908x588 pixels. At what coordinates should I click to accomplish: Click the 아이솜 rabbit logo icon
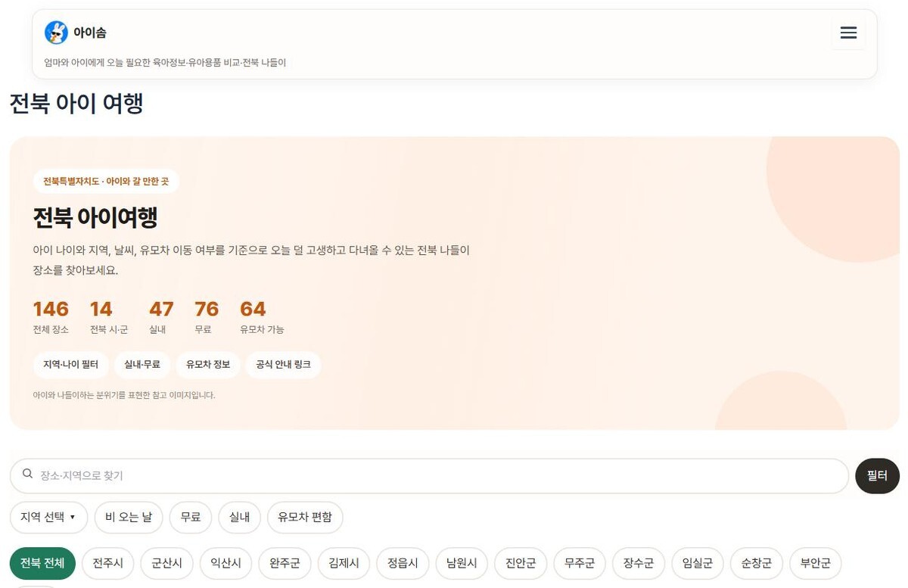(x=56, y=33)
